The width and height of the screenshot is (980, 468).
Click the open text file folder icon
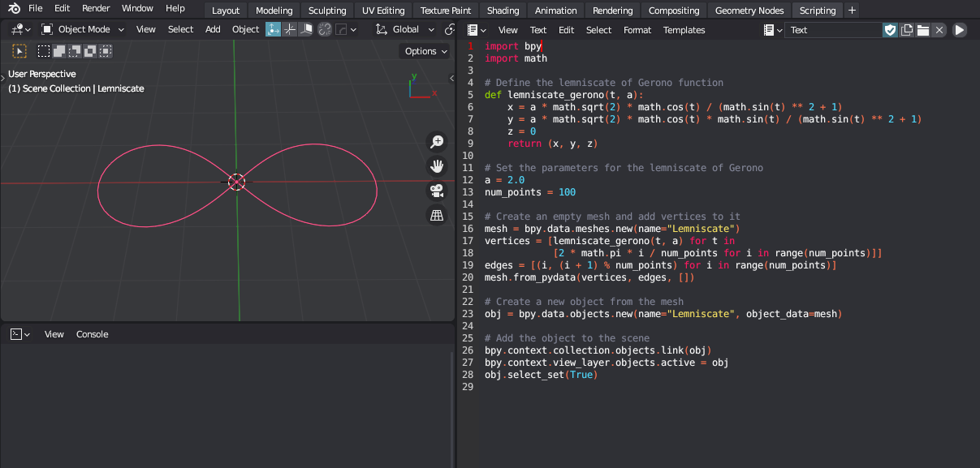click(923, 30)
